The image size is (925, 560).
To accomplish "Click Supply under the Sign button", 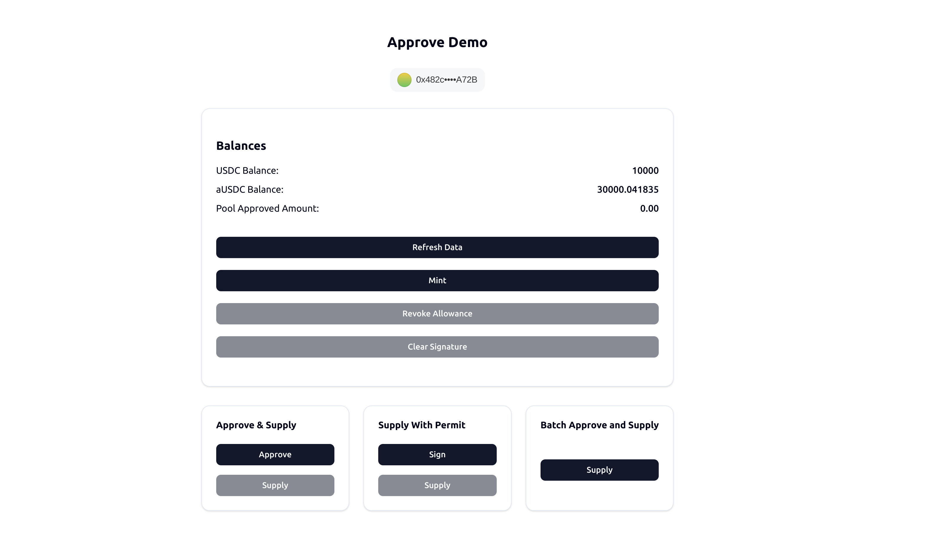I will 437,485.
